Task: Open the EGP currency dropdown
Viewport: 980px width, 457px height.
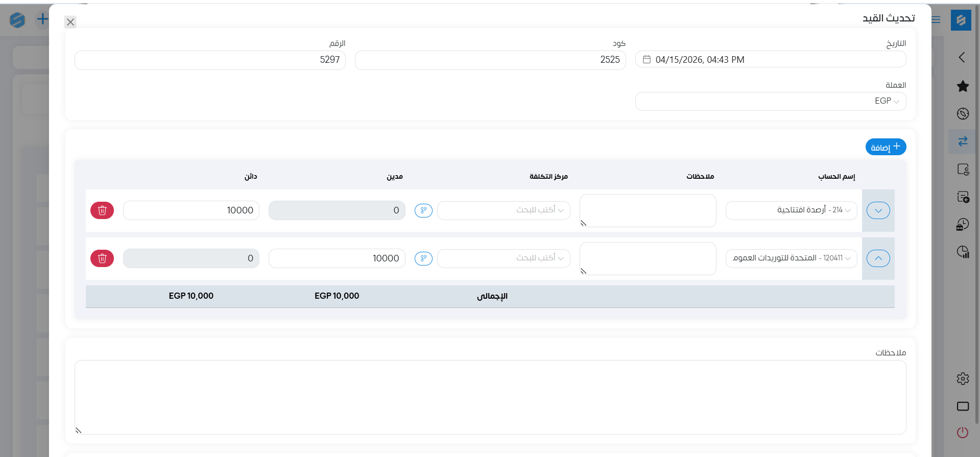Action: click(770, 101)
